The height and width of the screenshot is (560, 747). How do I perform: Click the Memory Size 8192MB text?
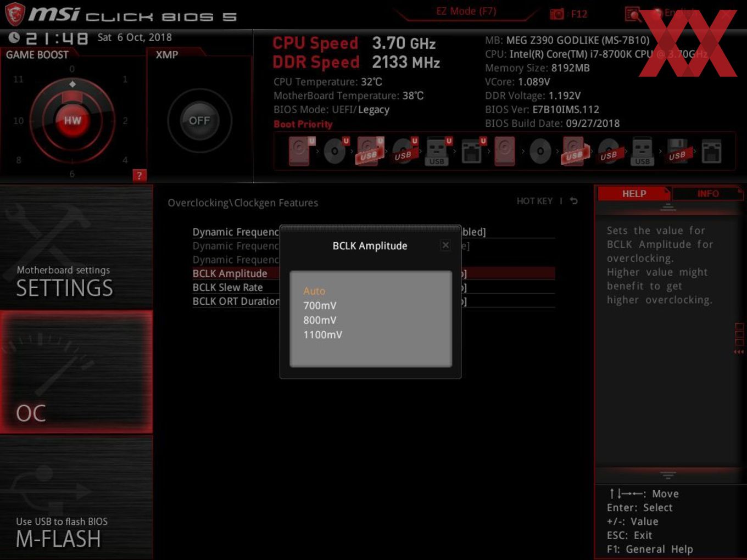tap(537, 68)
